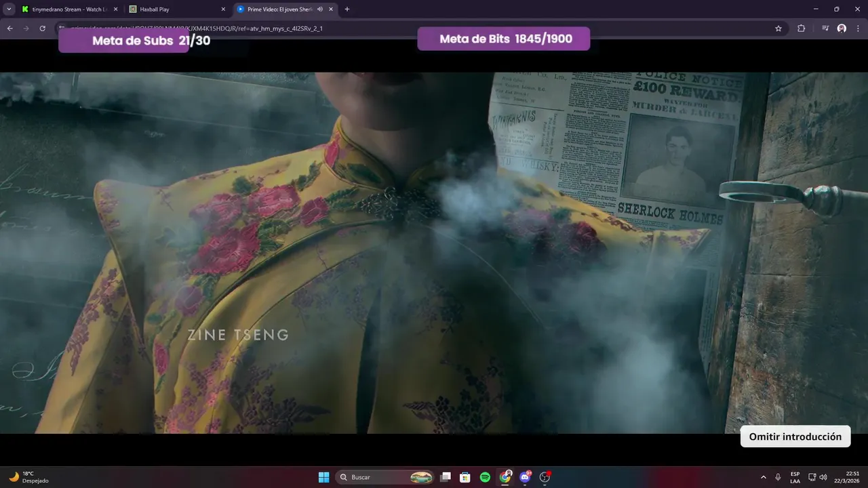Screen dimensions: 868x488
Task: Reload the current page
Action: tap(42, 28)
